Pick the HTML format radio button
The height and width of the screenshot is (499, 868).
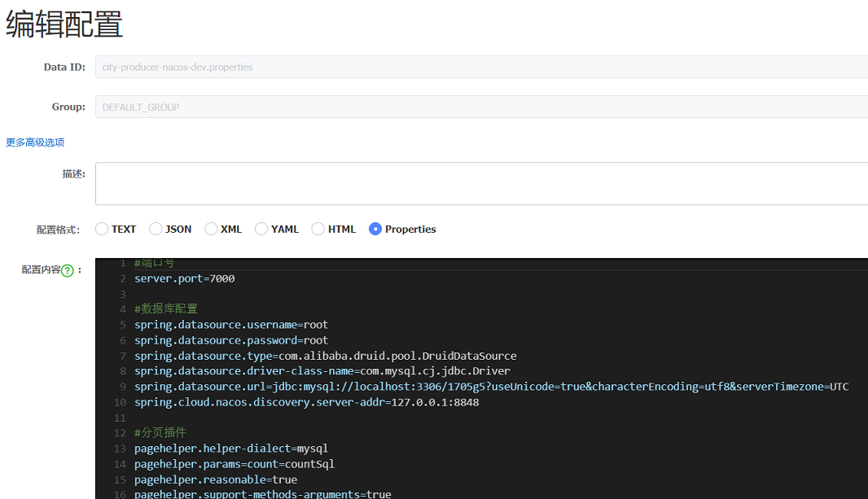pyautogui.click(x=318, y=229)
